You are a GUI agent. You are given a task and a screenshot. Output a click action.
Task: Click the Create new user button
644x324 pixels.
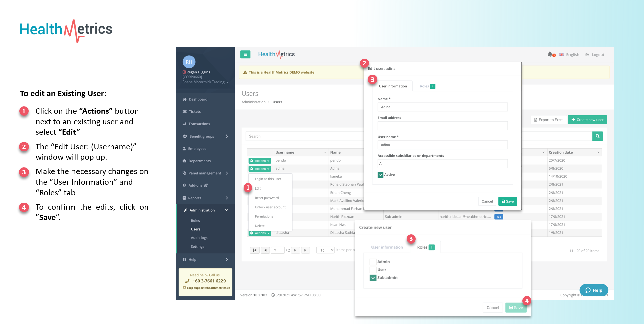pos(587,120)
